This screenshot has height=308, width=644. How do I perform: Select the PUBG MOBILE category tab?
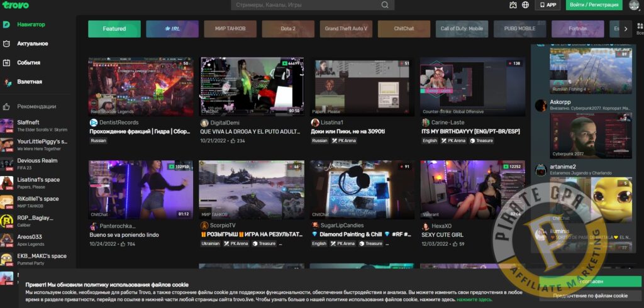coord(519,29)
